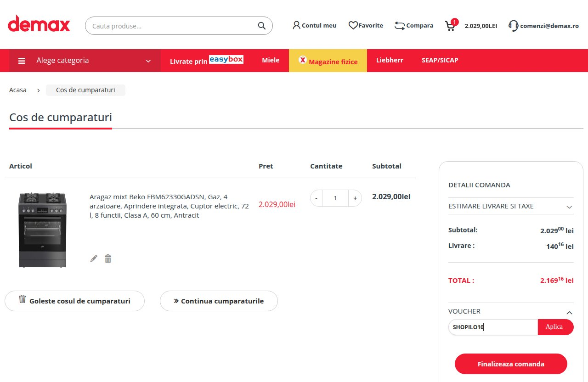Click the X icon on Magazine fizice
The height and width of the screenshot is (382, 588).
click(x=302, y=60)
